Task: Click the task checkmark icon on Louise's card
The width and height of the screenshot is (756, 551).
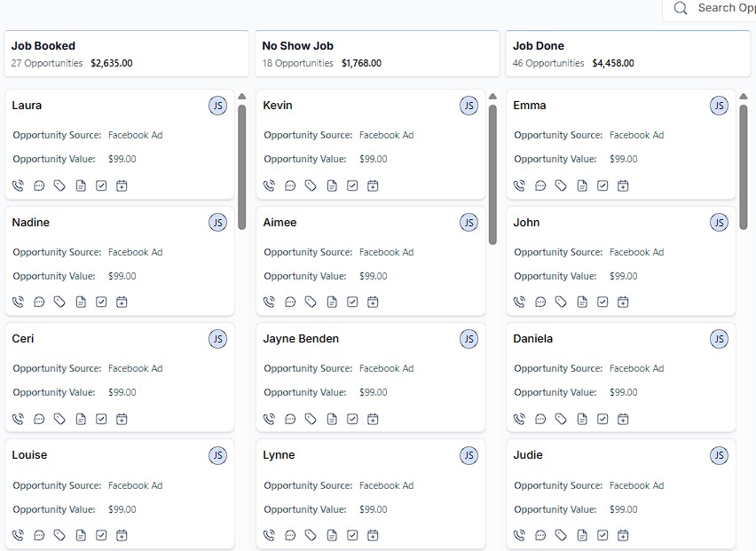Action: 101,535
